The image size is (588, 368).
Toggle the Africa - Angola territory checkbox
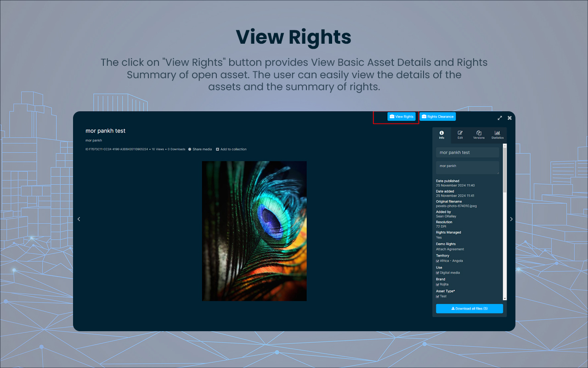pyautogui.click(x=438, y=261)
